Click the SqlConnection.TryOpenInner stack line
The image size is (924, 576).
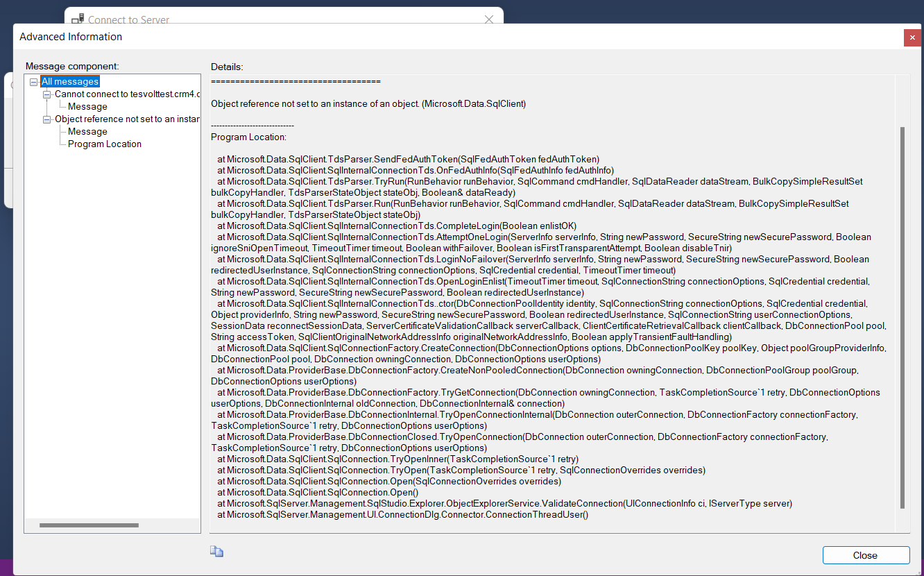[397, 459]
